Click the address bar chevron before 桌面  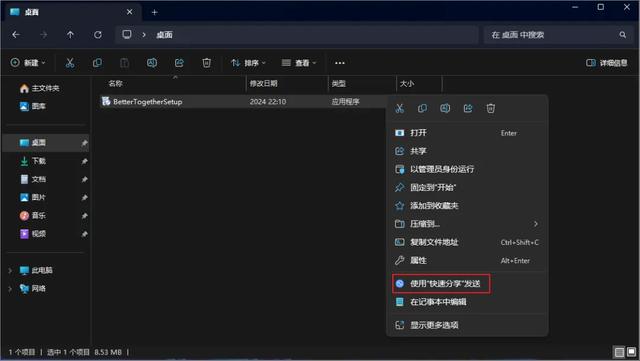[x=144, y=35]
